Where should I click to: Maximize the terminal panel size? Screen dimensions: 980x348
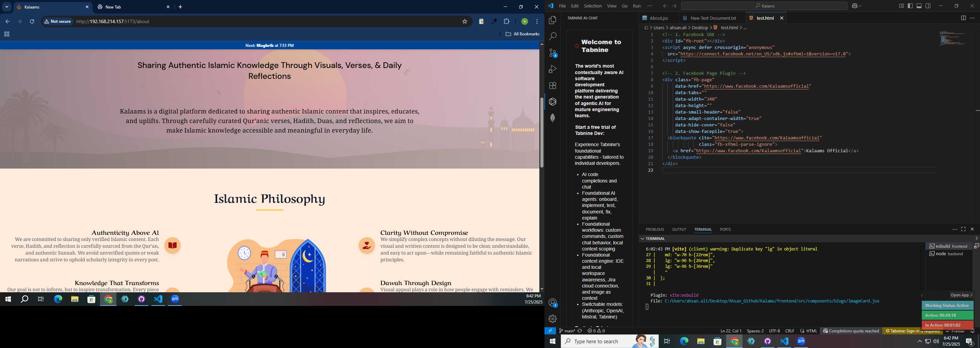pos(963,229)
